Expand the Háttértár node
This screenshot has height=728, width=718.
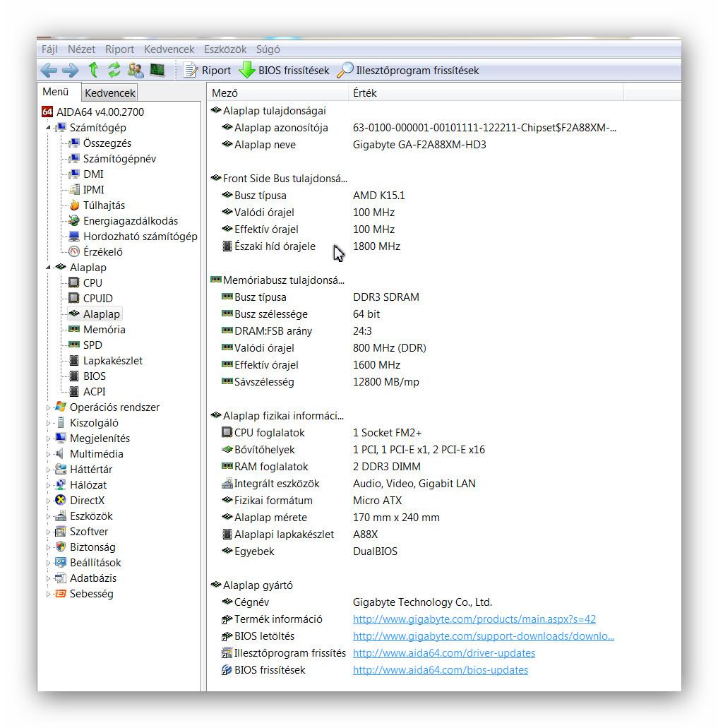click(x=48, y=470)
